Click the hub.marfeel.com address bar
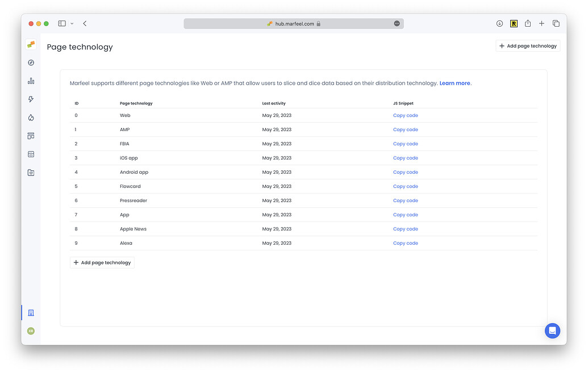This screenshot has width=588, height=373. (293, 24)
